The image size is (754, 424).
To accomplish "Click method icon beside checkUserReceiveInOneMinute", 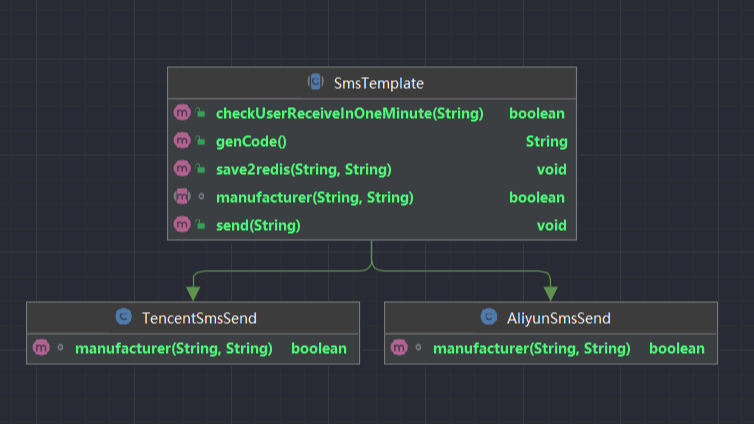I will coord(182,114).
